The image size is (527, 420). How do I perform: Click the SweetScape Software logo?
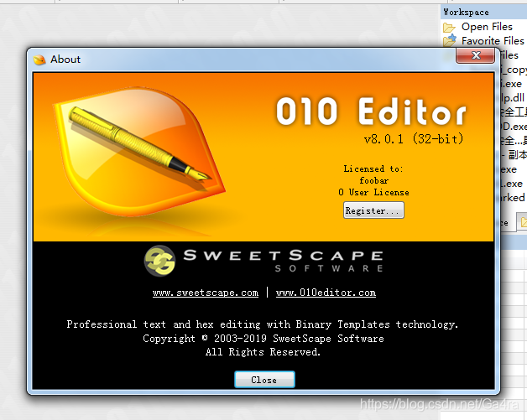263,261
